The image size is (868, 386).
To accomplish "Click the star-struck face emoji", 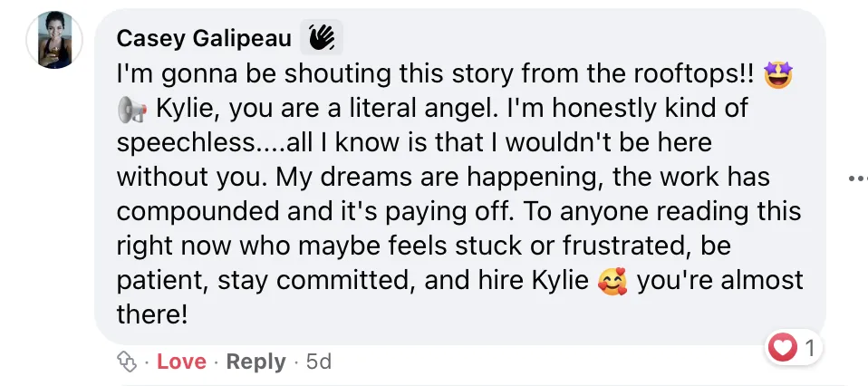I will pyautogui.click(x=777, y=72).
